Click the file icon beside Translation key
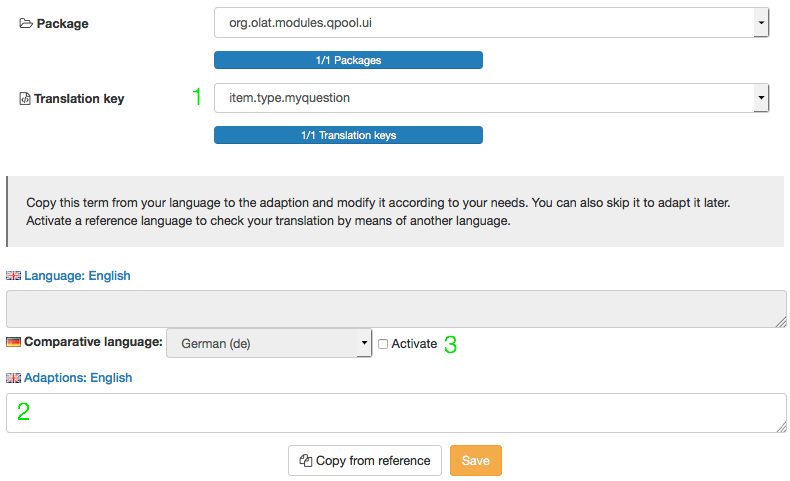Viewport: 790px width, 481px height. (x=25, y=99)
